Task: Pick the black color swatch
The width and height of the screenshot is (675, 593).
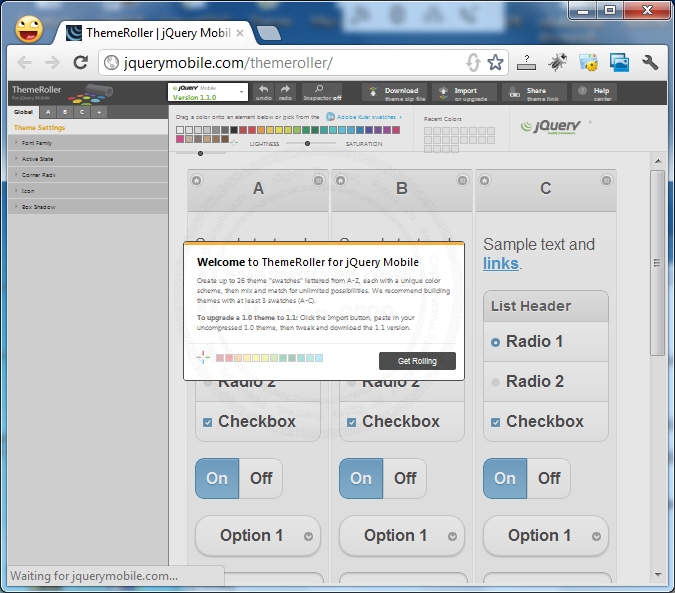Action: point(234,130)
